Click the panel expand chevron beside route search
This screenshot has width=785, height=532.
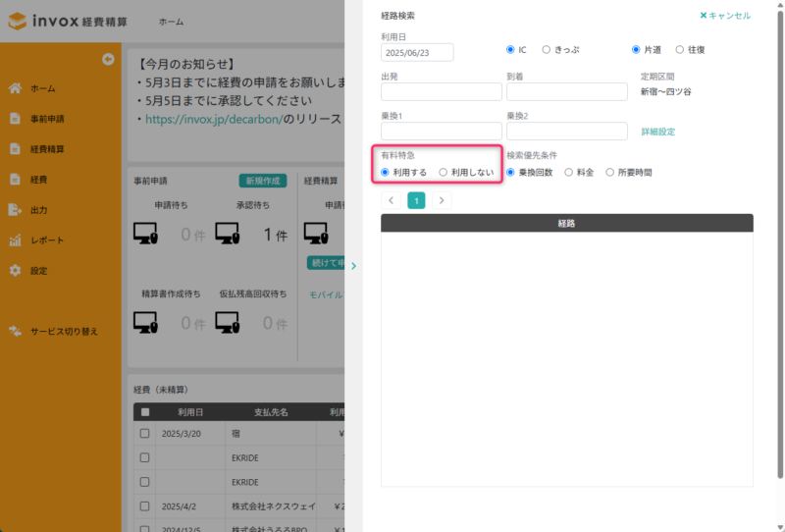tap(354, 266)
